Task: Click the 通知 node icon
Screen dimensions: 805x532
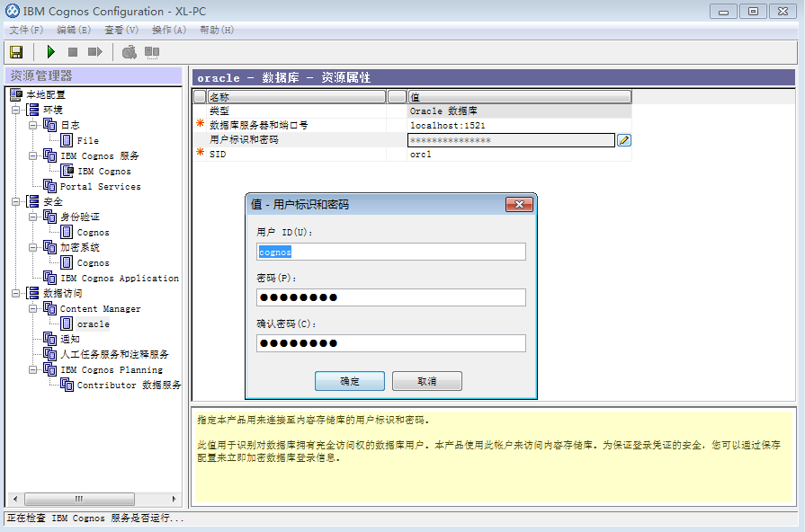Action: pyautogui.click(x=49, y=339)
